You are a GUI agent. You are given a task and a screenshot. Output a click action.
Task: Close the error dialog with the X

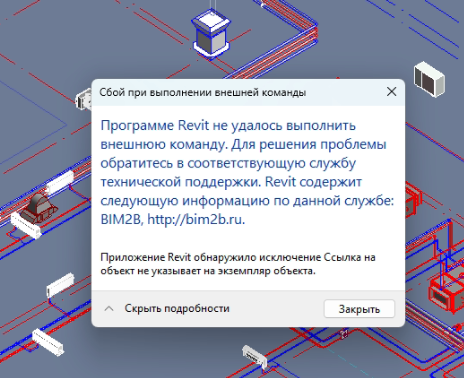click(x=391, y=92)
